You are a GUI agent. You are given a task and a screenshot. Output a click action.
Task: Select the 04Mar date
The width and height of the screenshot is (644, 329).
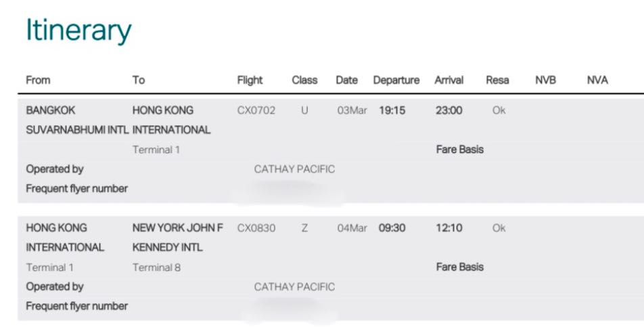[x=352, y=228]
